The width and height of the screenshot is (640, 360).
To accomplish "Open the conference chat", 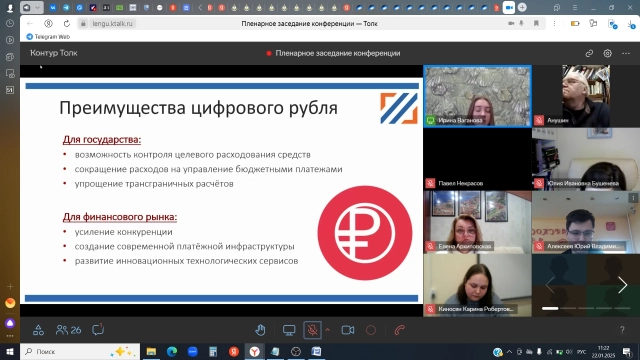I will tap(98, 329).
